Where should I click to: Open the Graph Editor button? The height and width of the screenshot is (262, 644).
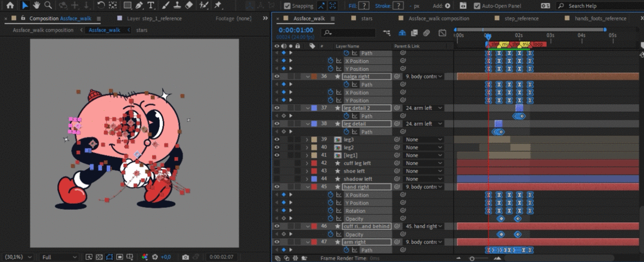pos(442,33)
